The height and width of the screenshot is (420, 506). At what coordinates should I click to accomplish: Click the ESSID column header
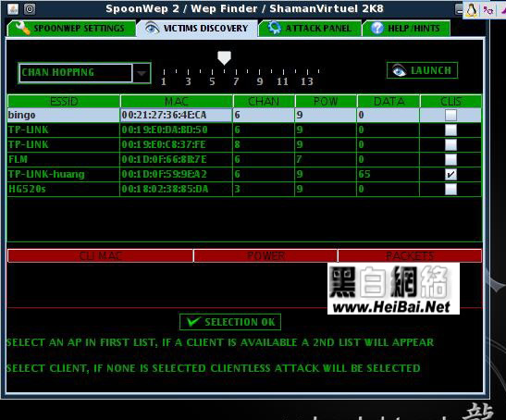tap(64, 102)
